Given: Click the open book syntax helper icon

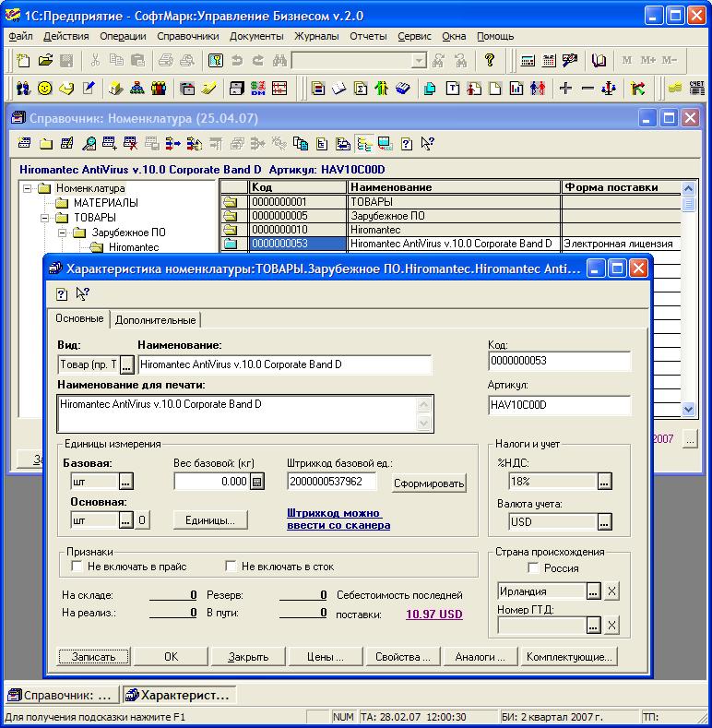Looking at the screenshot, I should (x=599, y=60).
